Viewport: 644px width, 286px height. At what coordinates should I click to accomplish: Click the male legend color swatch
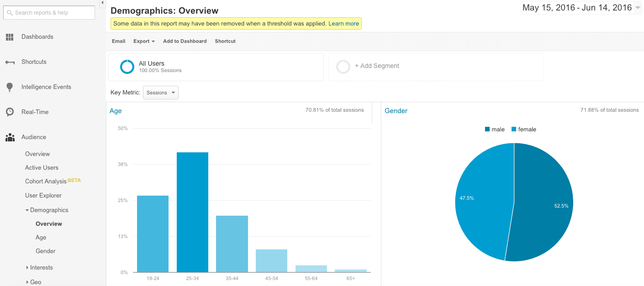click(x=487, y=130)
